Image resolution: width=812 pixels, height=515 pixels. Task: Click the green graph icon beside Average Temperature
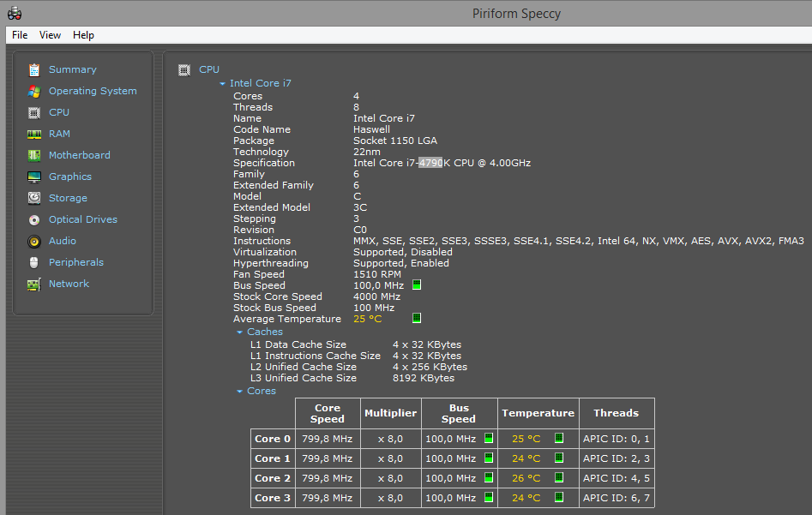pos(417,318)
